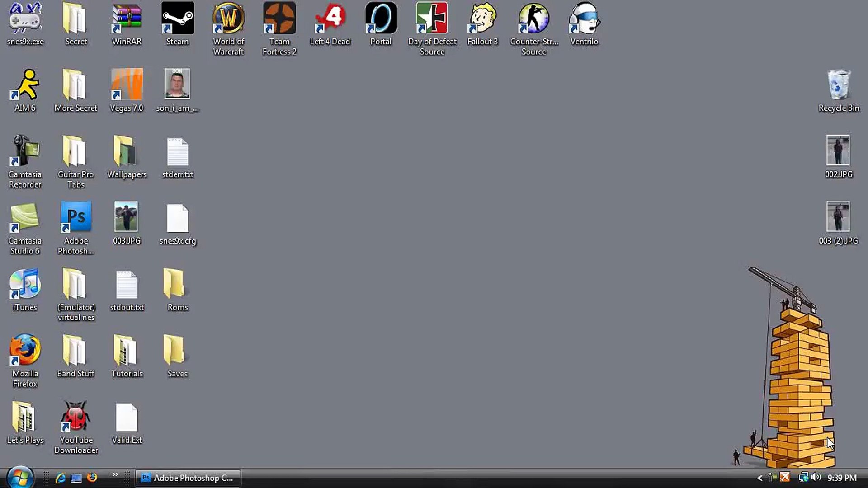Click the Team Fortress 2 icon

tap(279, 19)
